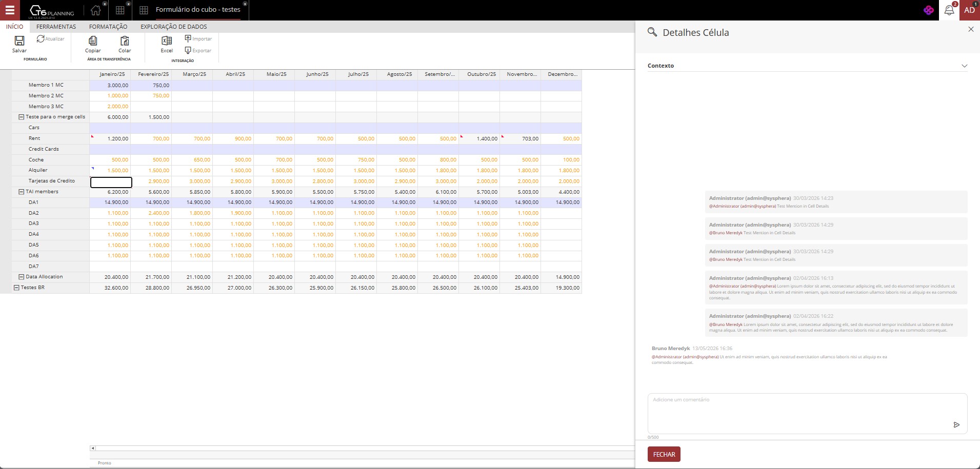Click the T6 Planning logo
This screenshot has height=469, width=980.
(51, 10)
